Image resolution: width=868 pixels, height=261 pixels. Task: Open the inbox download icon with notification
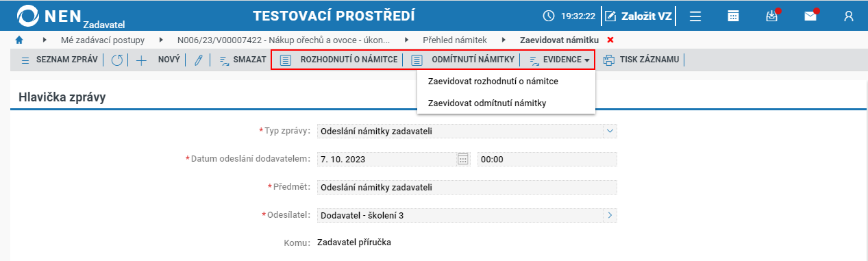tap(772, 16)
